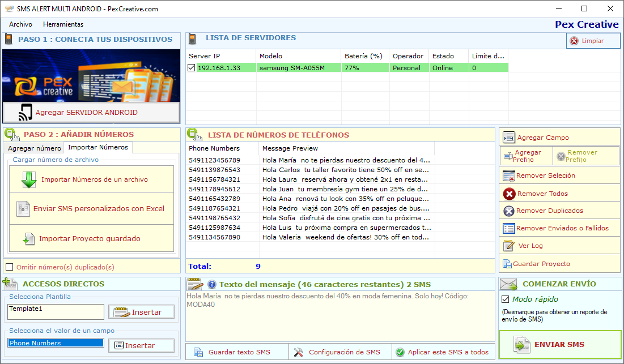The height and width of the screenshot is (364, 624).
Task: Click the Remover Enviados o Fallidos list icon
Action: (508, 228)
